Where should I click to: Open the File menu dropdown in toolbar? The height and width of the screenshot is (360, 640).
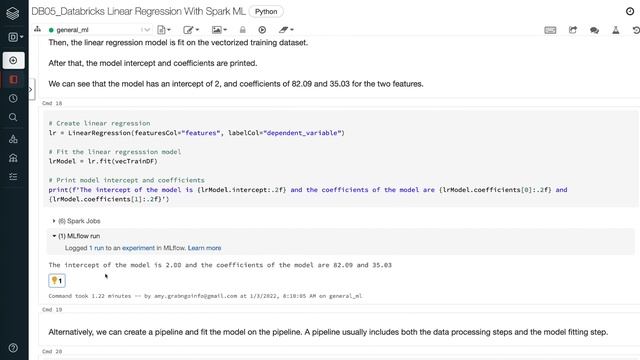164,30
